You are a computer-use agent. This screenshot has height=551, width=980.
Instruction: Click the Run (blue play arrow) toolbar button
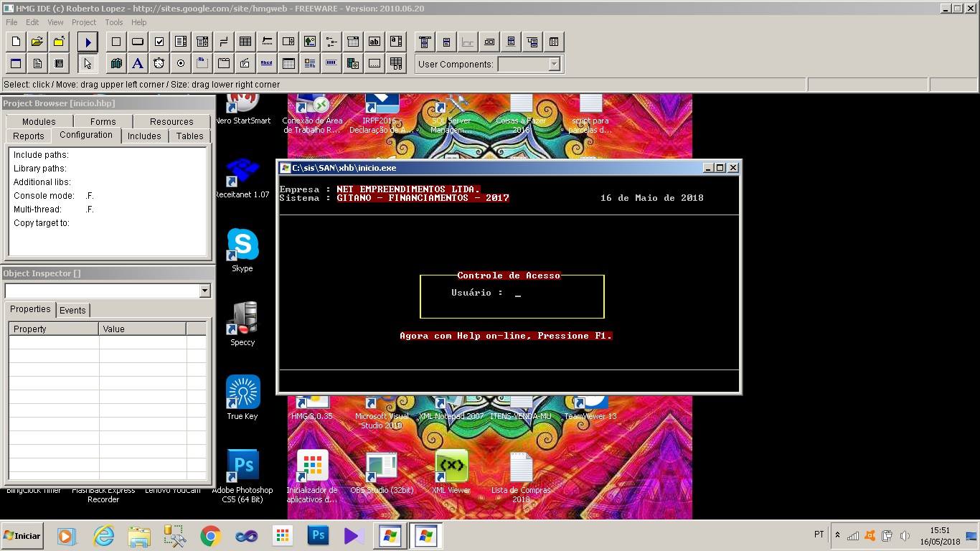point(88,42)
